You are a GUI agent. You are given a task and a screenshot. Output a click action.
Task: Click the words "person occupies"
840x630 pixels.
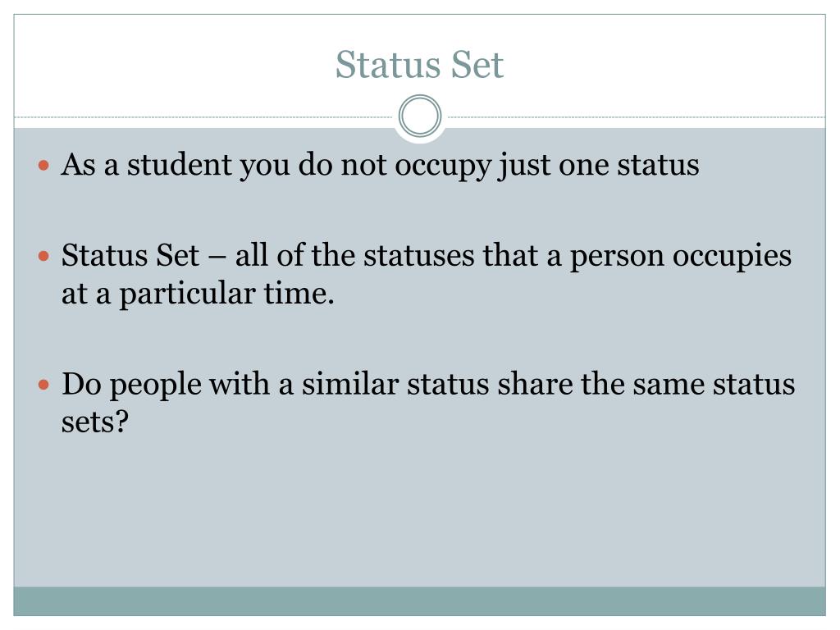coord(680,256)
